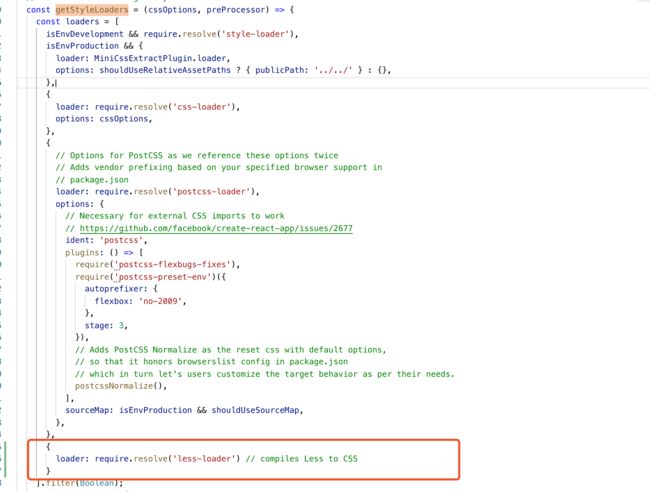
Task: Click the comment 'which in turn let's users customize'
Action: pos(177,374)
